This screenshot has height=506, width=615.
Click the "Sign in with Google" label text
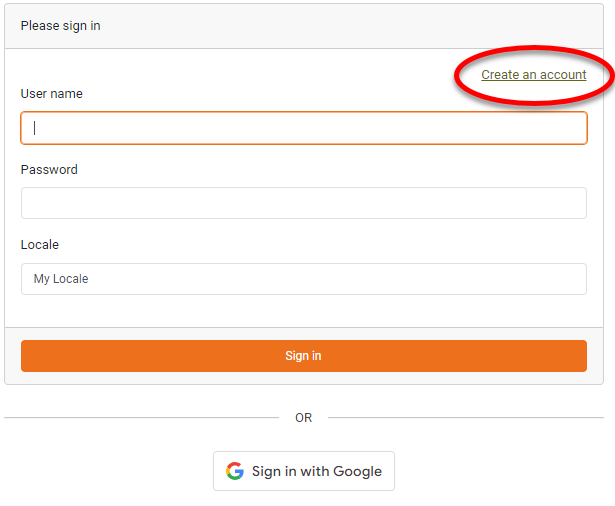(317, 471)
